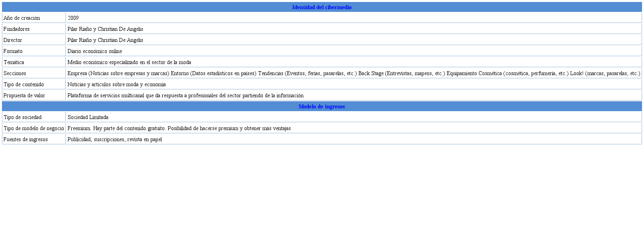Click the year value 2009

(73, 18)
